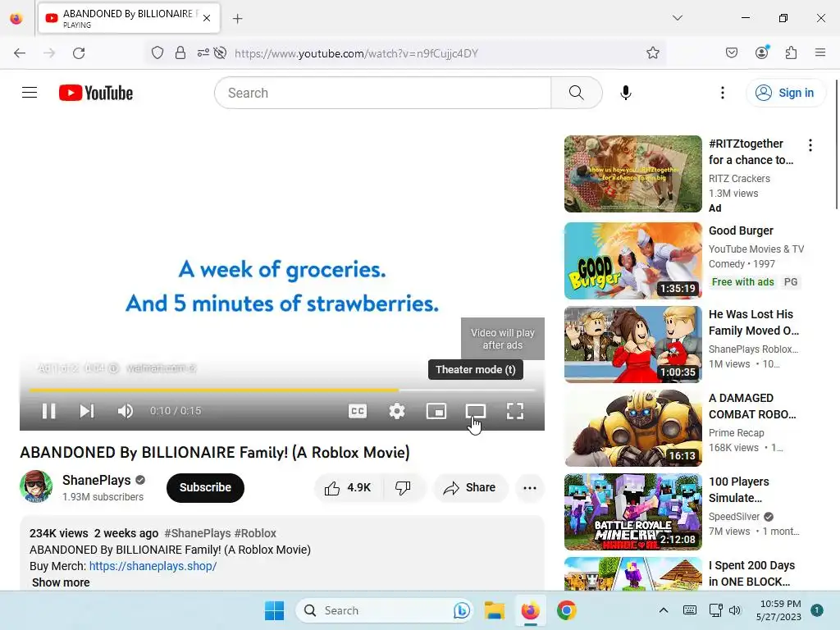The height and width of the screenshot is (630, 840).
Task: Click the #ShanePlays hashtag
Action: click(x=198, y=533)
